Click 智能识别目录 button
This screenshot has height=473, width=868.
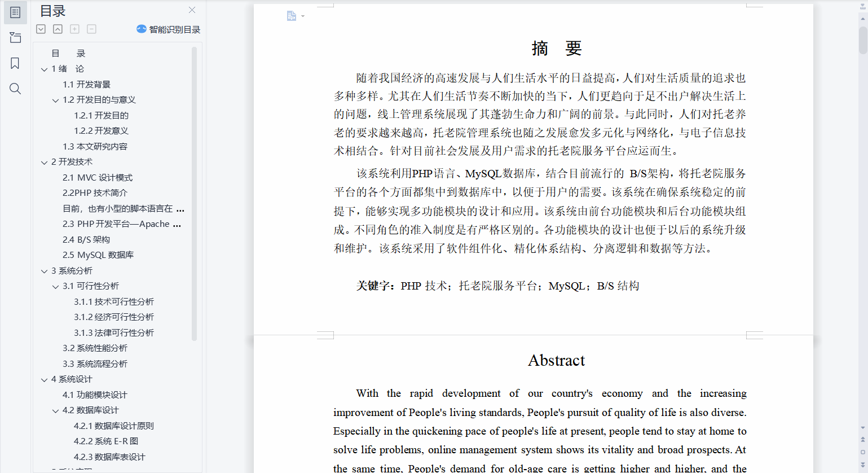pos(169,29)
